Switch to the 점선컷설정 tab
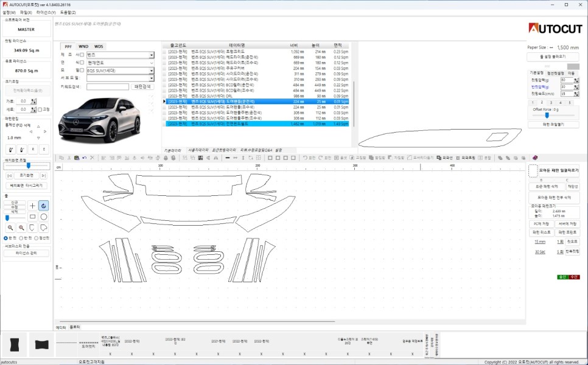Viewport: 588px width, 365px height. pos(555,73)
